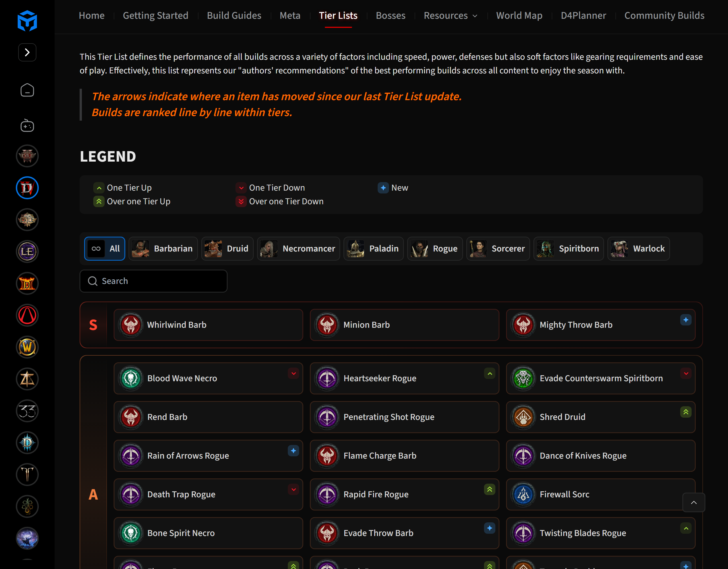Image resolution: width=728 pixels, height=569 pixels.
Task: Open the bronze T-shaped game icon
Action: point(27,475)
